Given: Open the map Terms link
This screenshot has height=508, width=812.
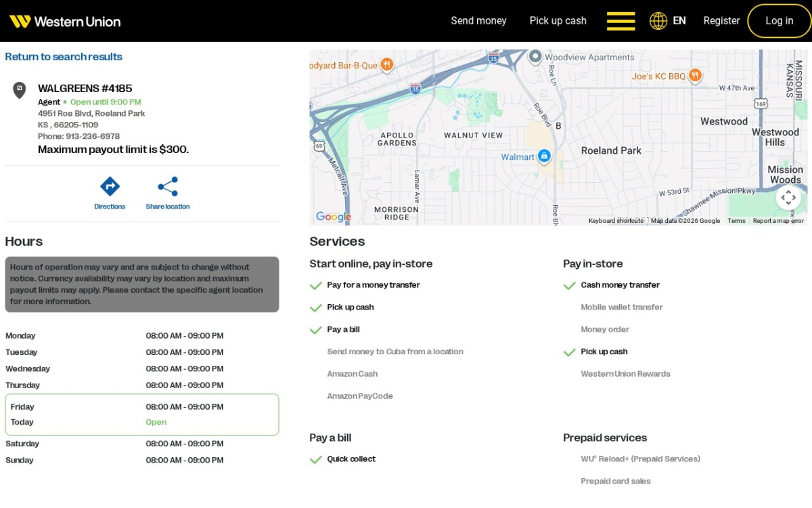Looking at the screenshot, I should point(736,221).
